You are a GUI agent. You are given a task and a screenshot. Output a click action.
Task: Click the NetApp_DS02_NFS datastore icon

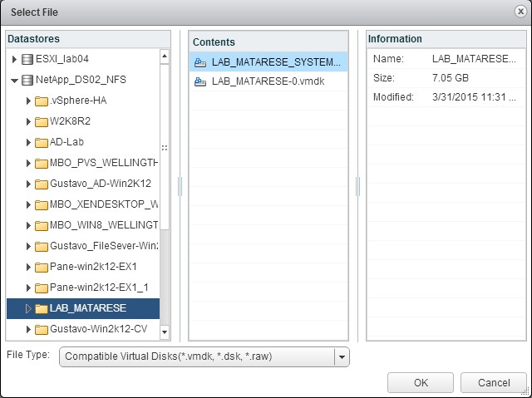coord(27,80)
